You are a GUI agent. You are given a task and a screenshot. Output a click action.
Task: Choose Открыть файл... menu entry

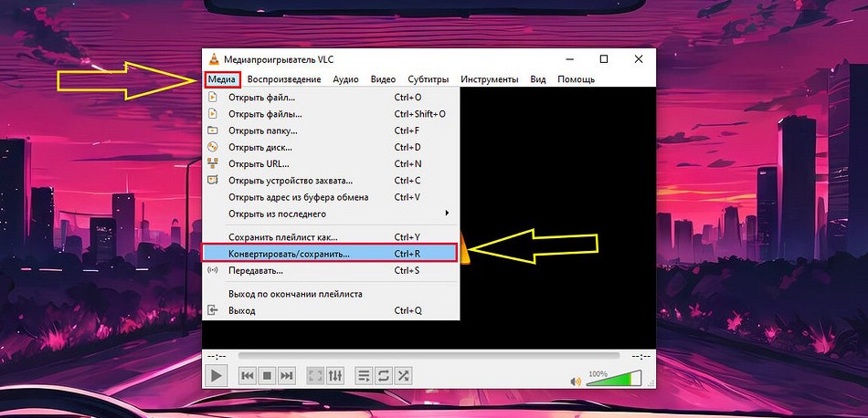[x=331, y=98]
